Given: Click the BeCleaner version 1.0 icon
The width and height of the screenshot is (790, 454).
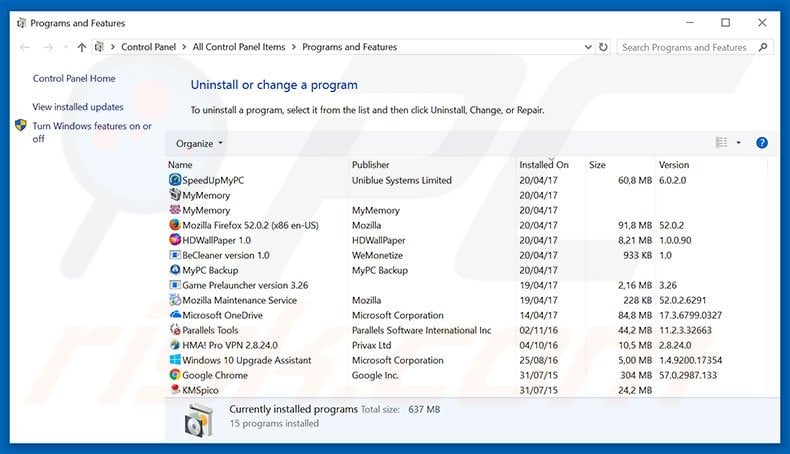Looking at the screenshot, I should 175,255.
